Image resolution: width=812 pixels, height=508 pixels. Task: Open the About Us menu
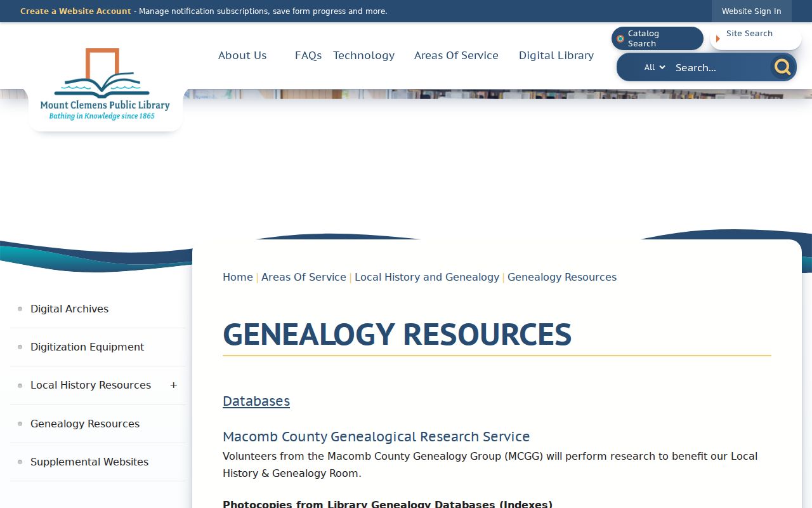tap(242, 55)
